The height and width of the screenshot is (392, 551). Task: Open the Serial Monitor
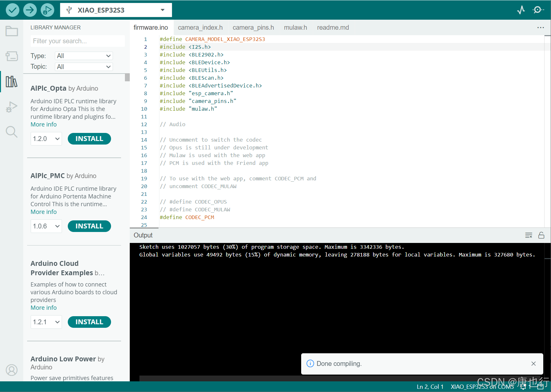click(x=538, y=10)
